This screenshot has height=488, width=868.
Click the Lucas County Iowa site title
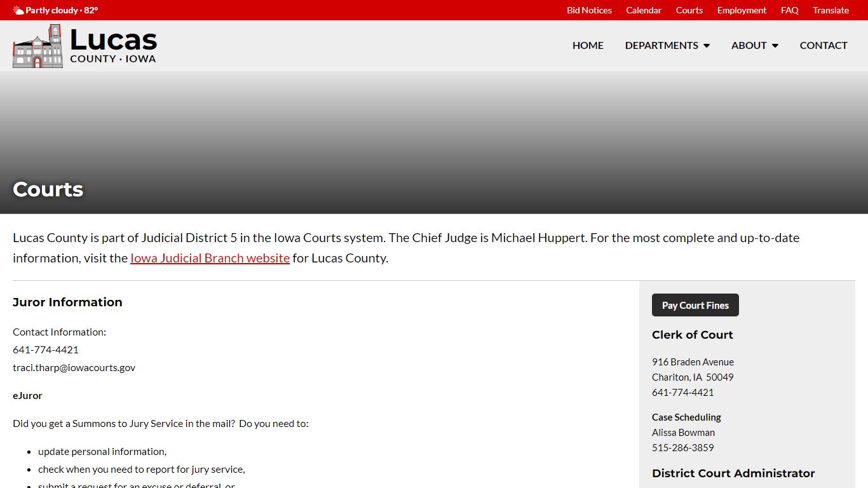[113, 46]
